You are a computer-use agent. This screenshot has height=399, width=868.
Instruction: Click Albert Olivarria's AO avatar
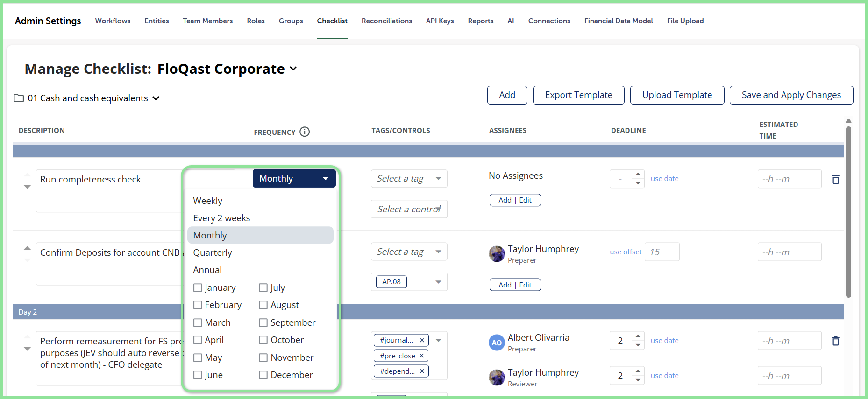click(x=497, y=343)
